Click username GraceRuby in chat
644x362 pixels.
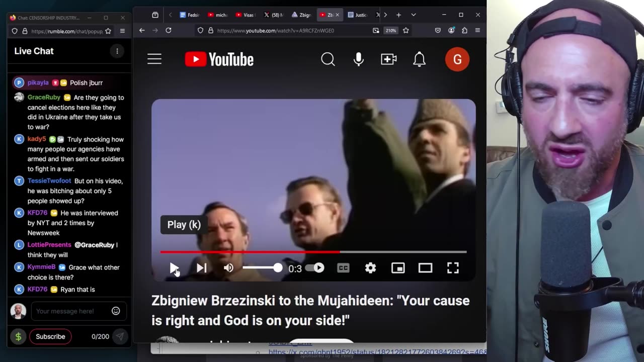pyautogui.click(x=44, y=98)
